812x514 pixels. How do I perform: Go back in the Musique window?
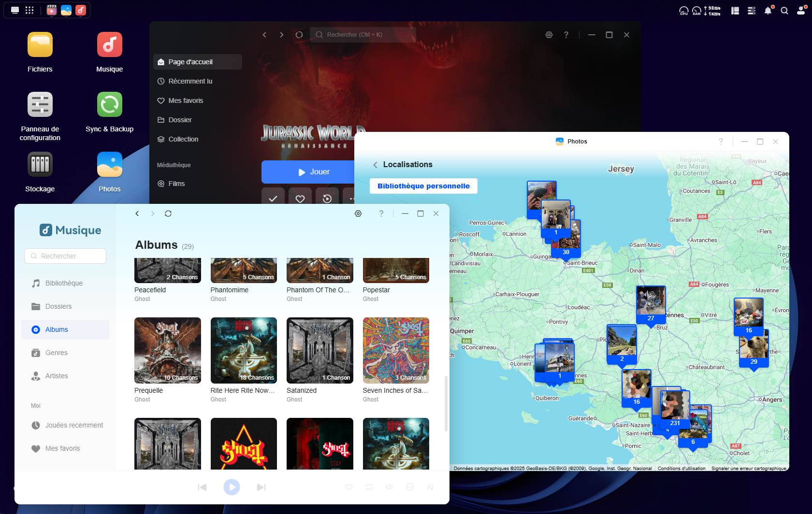coord(137,214)
